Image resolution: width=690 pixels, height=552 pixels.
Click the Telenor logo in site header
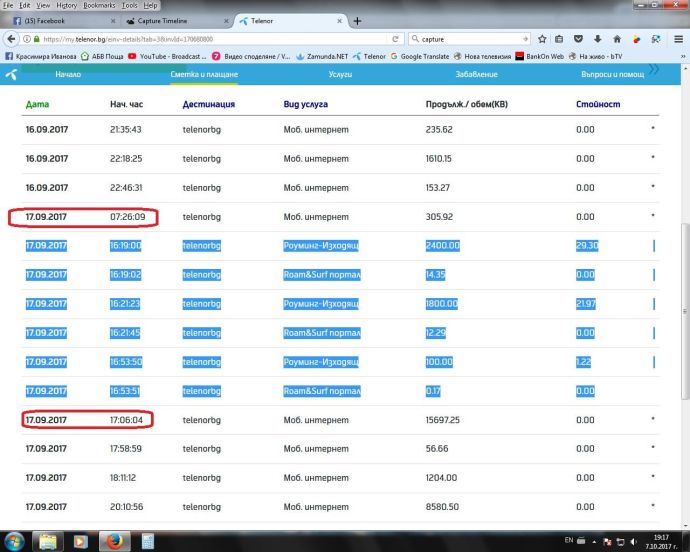11,74
